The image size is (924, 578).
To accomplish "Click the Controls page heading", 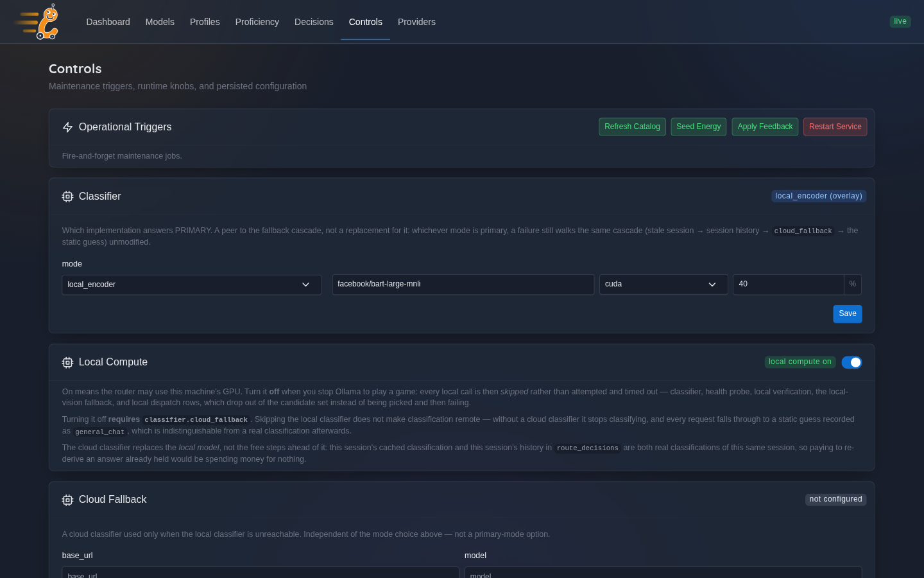I will point(75,69).
